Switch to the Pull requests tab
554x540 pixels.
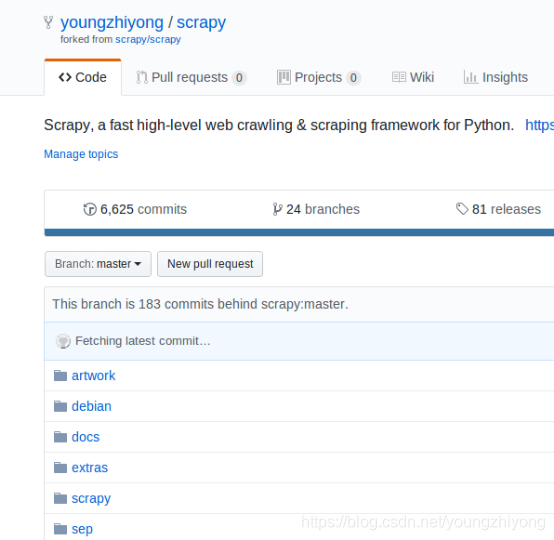191,77
